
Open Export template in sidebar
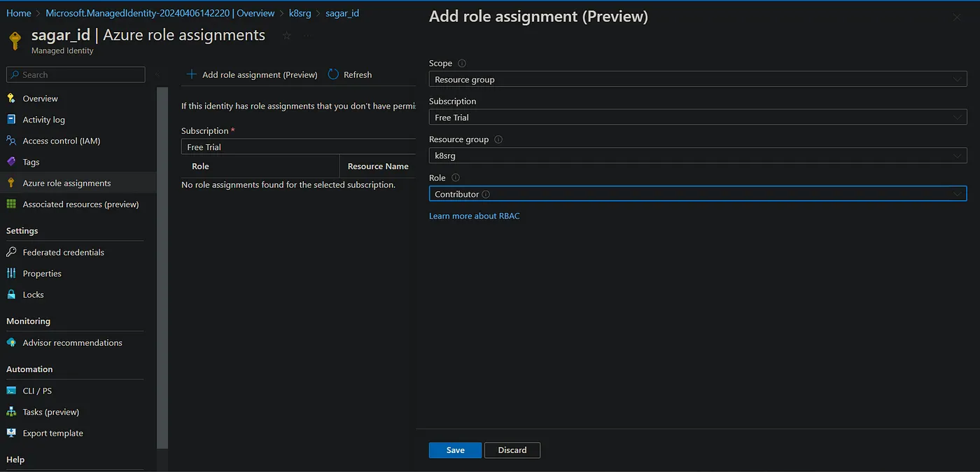coord(52,433)
